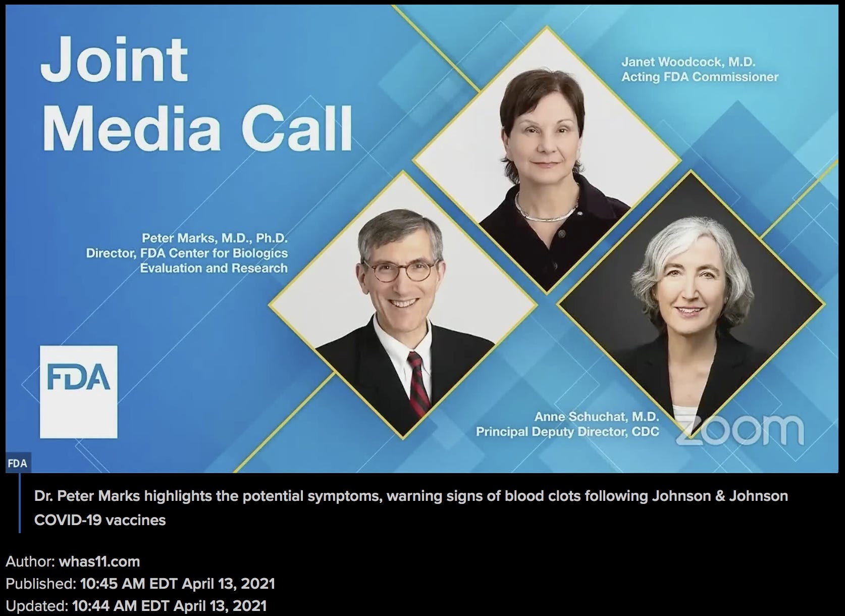Click the Peter Marks, M.D., Ph.D. name label
This screenshot has height=616, width=845.
pos(215,238)
